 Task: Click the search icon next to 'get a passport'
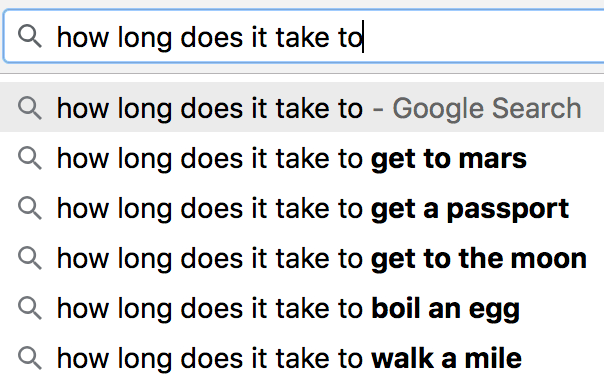coord(30,208)
